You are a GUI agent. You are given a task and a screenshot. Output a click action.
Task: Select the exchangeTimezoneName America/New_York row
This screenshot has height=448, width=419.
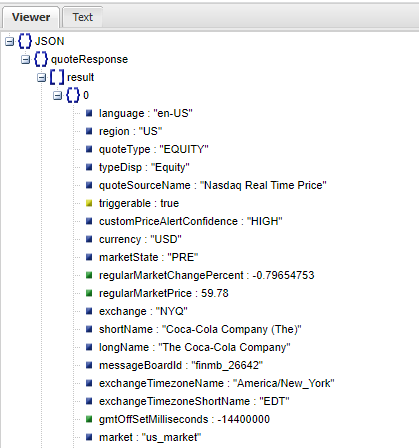click(x=217, y=383)
